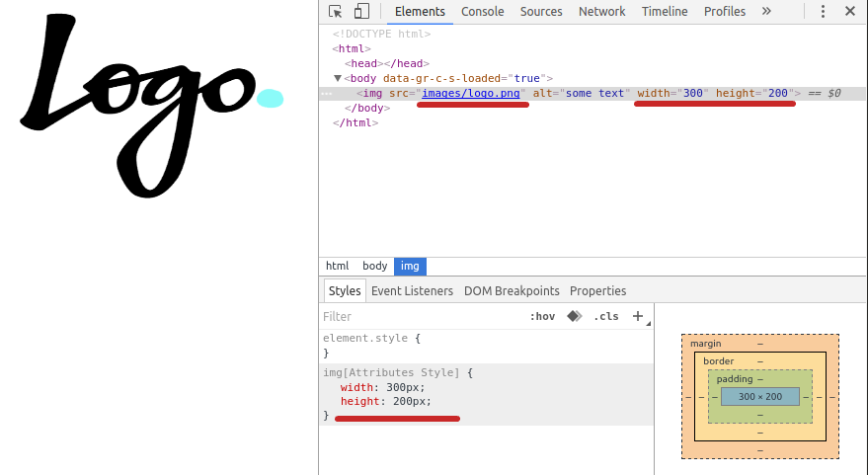Image resolution: width=868 pixels, height=475 pixels.
Task: Open DevTools three-dot customize menu
Action: click(823, 12)
